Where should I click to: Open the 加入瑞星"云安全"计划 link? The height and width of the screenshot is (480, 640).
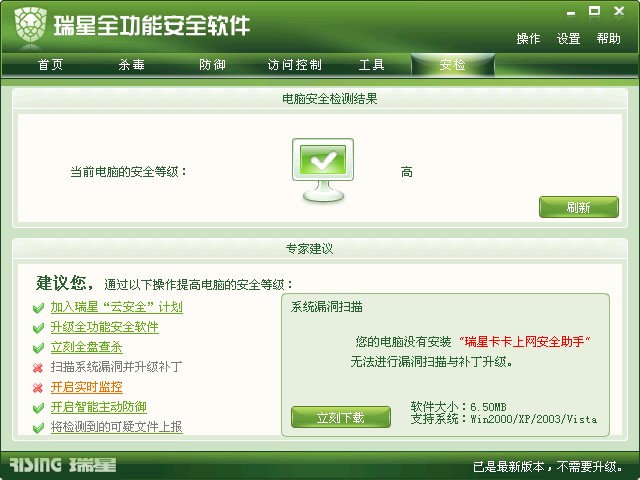click(x=116, y=307)
